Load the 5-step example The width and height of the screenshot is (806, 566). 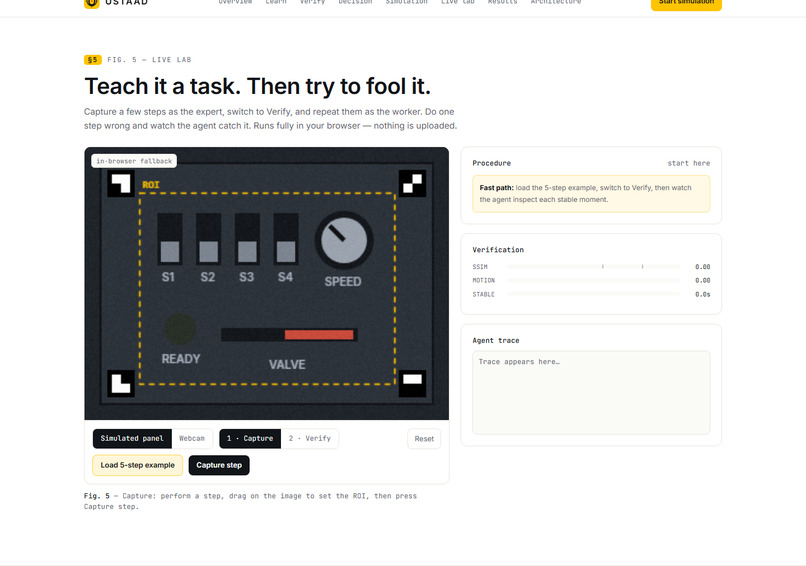(x=138, y=465)
